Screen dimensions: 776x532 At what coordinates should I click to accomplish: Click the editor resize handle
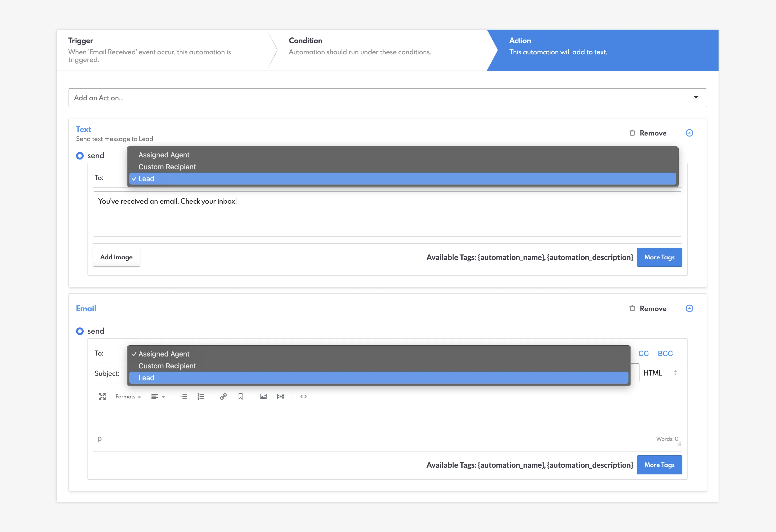coord(679,444)
